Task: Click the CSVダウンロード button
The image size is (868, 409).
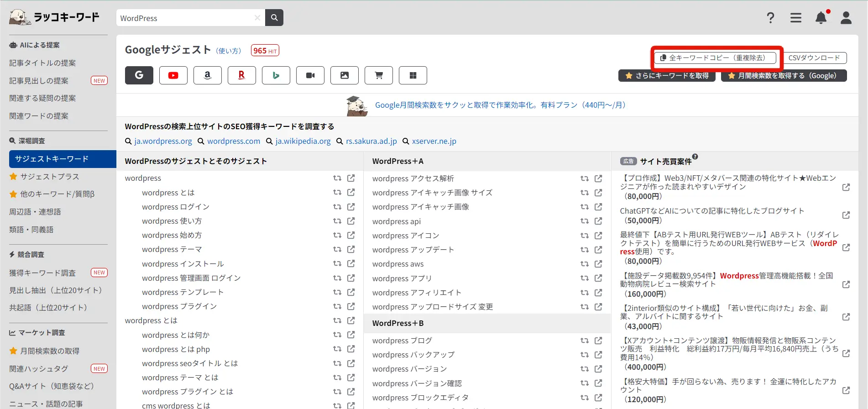Action: point(814,58)
